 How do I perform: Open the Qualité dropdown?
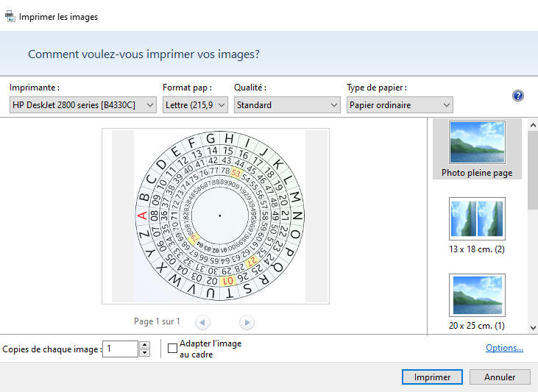(286, 105)
